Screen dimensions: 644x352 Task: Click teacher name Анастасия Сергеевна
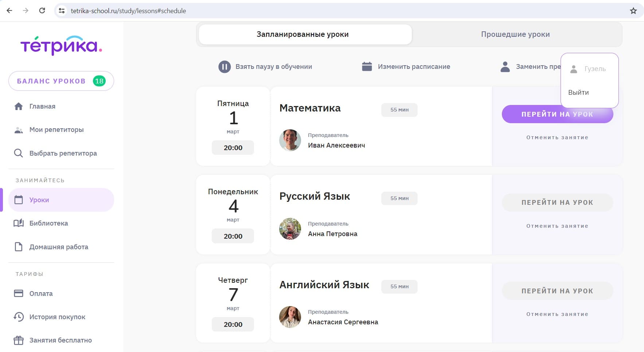[343, 322]
